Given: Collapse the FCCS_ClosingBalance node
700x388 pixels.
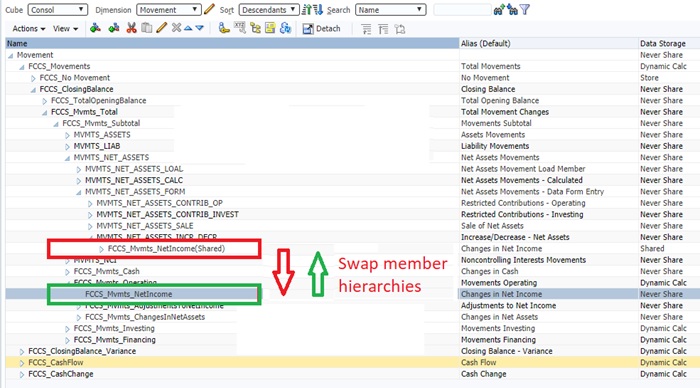Looking at the screenshot, I should tap(33, 90).
